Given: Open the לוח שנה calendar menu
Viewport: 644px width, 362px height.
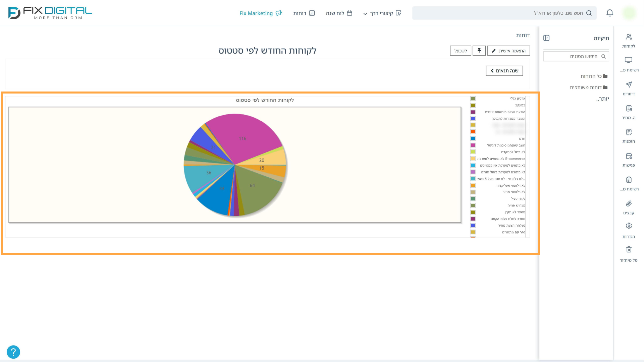Looking at the screenshot, I should pyautogui.click(x=339, y=13).
